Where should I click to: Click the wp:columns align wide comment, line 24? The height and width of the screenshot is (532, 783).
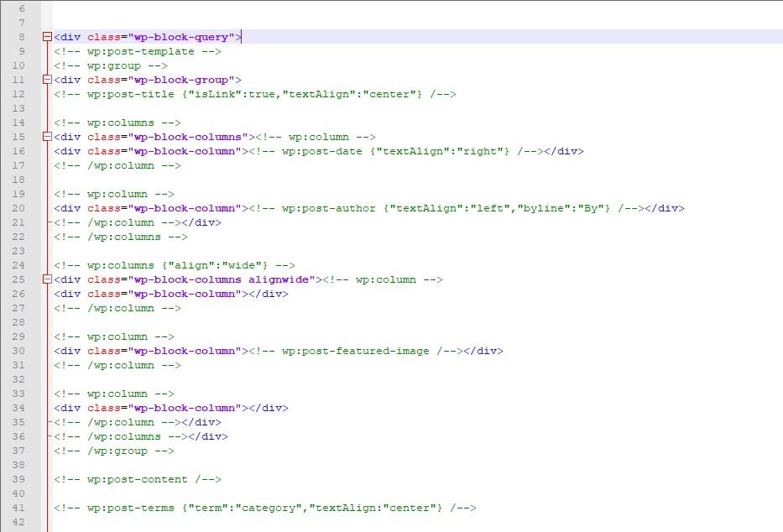pyautogui.click(x=175, y=265)
